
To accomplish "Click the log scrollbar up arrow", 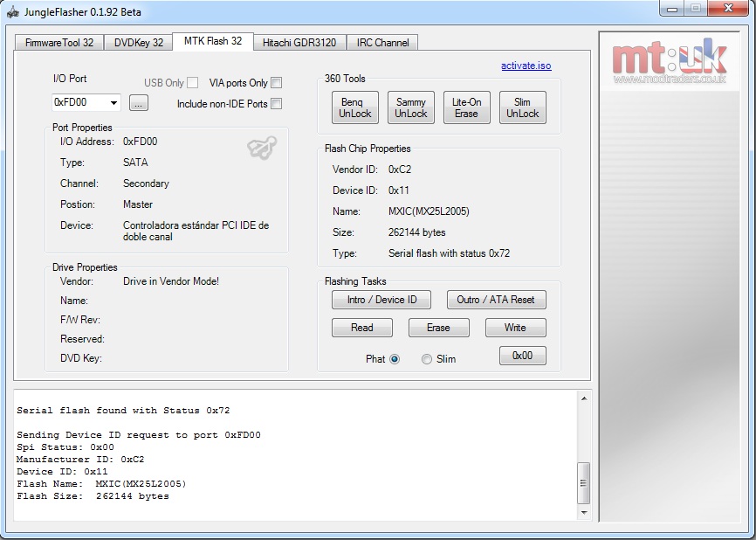I will point(584,398).
